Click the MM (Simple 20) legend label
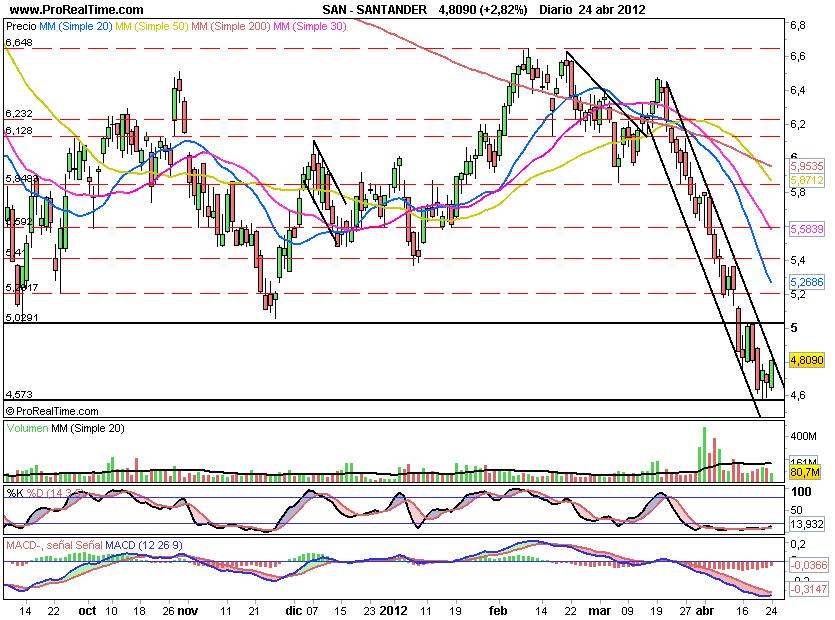 pos(77,27)
